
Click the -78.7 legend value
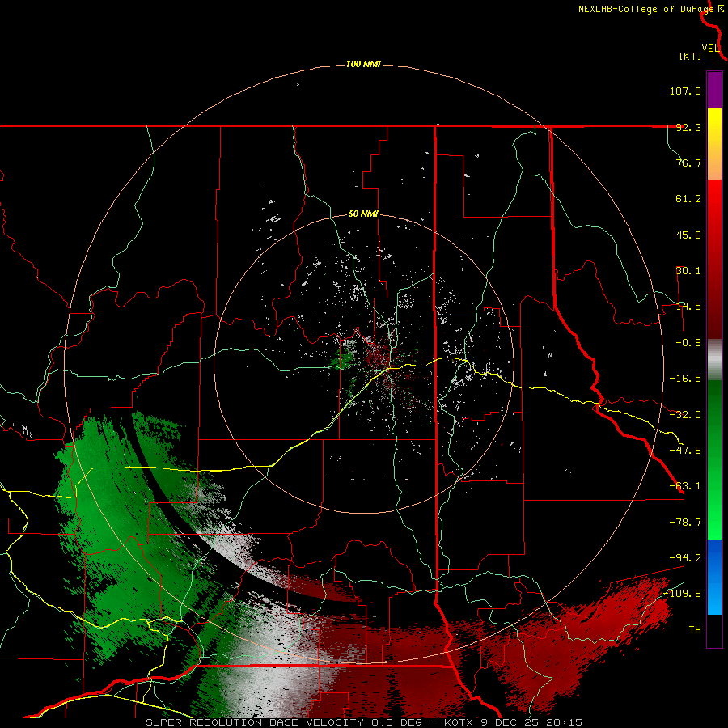685,523
